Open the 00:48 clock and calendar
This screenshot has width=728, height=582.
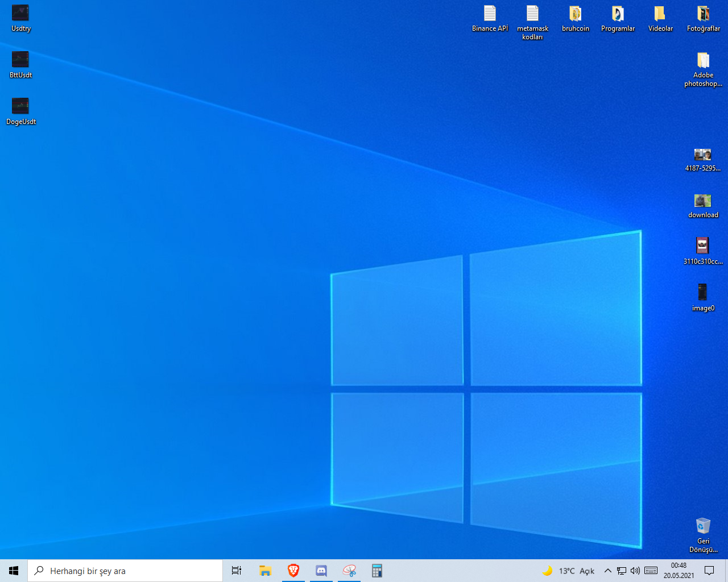click(x=679, y=571)
